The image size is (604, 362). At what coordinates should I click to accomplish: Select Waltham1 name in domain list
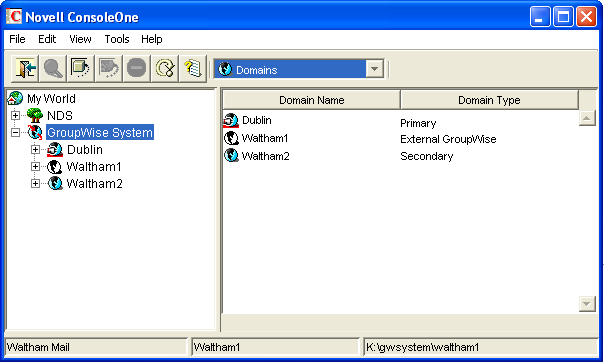point(265,138)
